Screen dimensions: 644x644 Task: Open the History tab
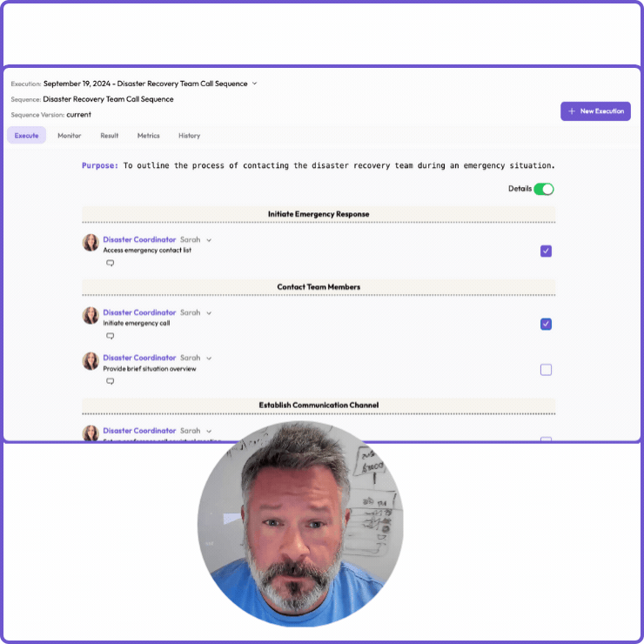pyautogui.click(x=189, y=136)
